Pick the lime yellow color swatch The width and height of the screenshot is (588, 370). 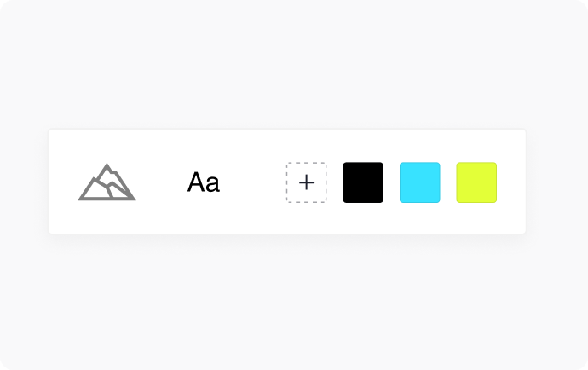[476, 182]
